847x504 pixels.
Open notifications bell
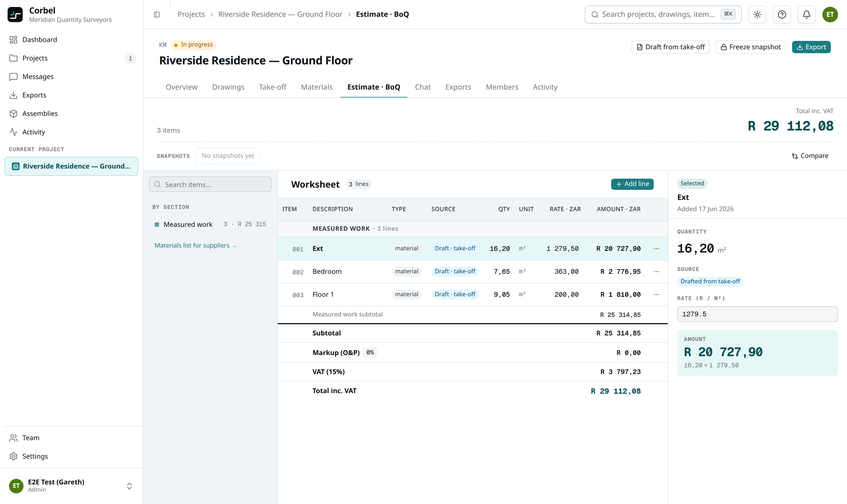point(806,15)
